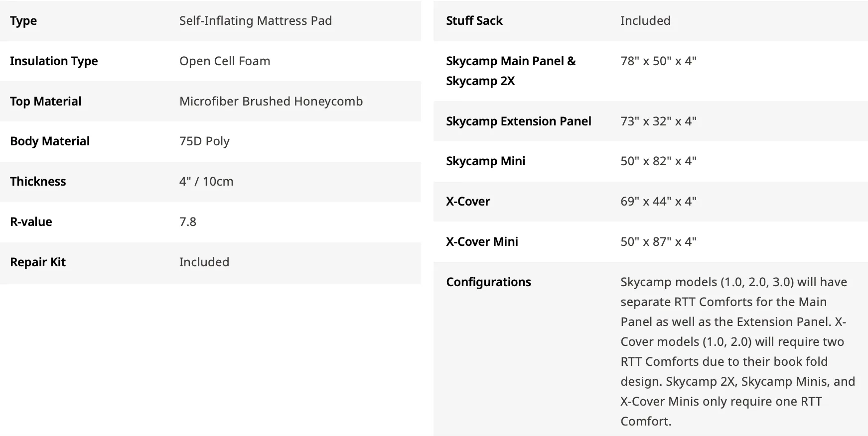The width and height of the screenshot is (868, 436).
Task: Click the Insulation Type label
Action: point(54,61)
